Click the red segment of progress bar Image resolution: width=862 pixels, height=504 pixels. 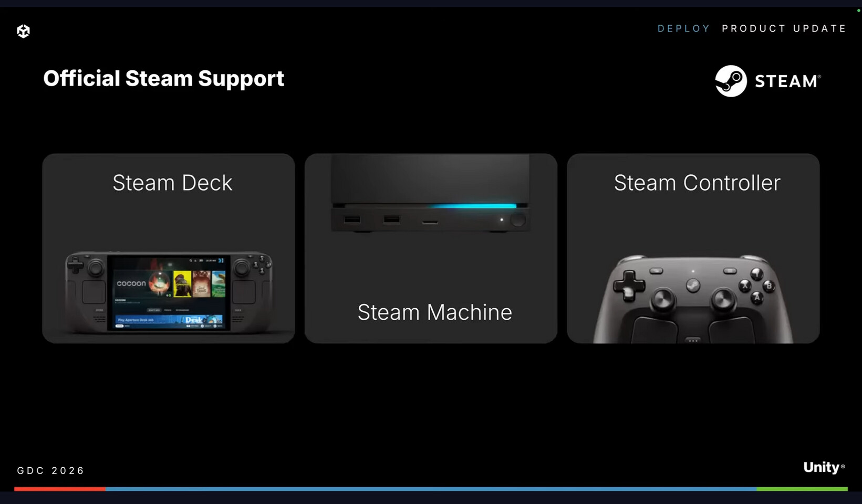(60, 489)
